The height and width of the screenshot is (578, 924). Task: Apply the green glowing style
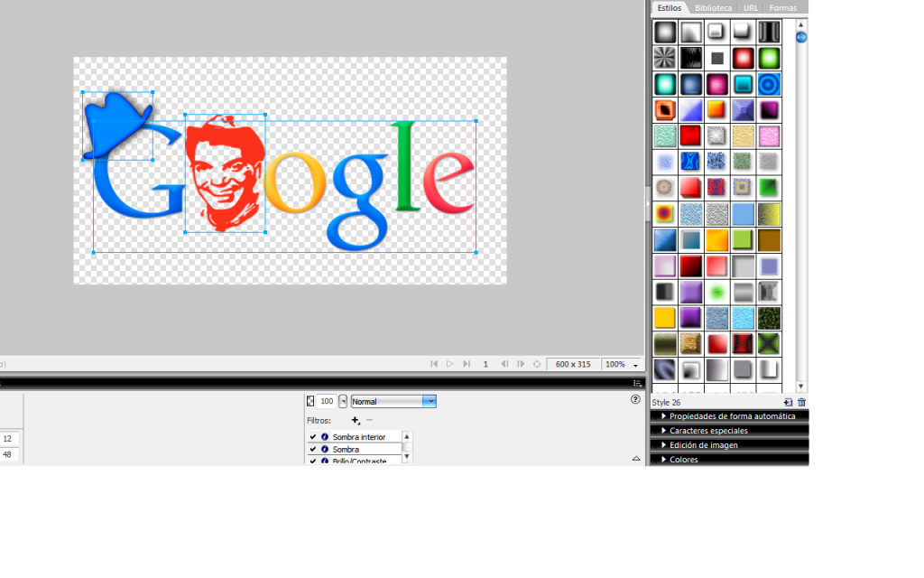click(769, 59)
